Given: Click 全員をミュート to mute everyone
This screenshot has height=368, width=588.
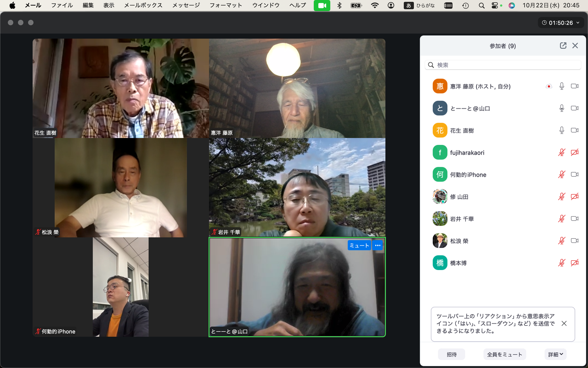Looking at the screenshot, I should pos(504,354).
